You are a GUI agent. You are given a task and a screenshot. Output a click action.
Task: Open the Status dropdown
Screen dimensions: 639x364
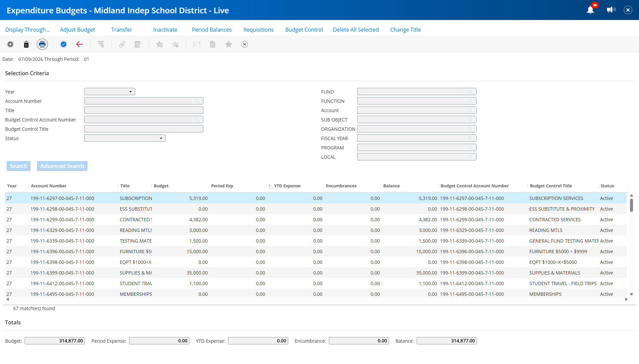coord(125,138)
